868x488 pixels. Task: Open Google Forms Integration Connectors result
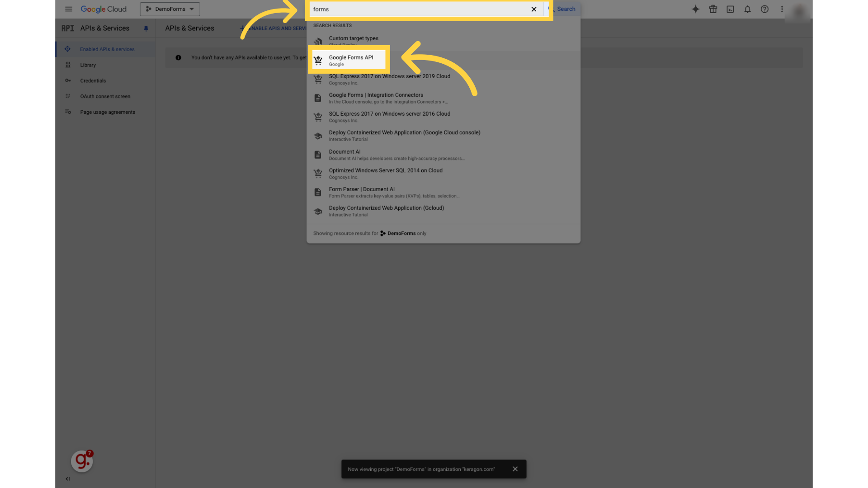[x=443, y=98]
